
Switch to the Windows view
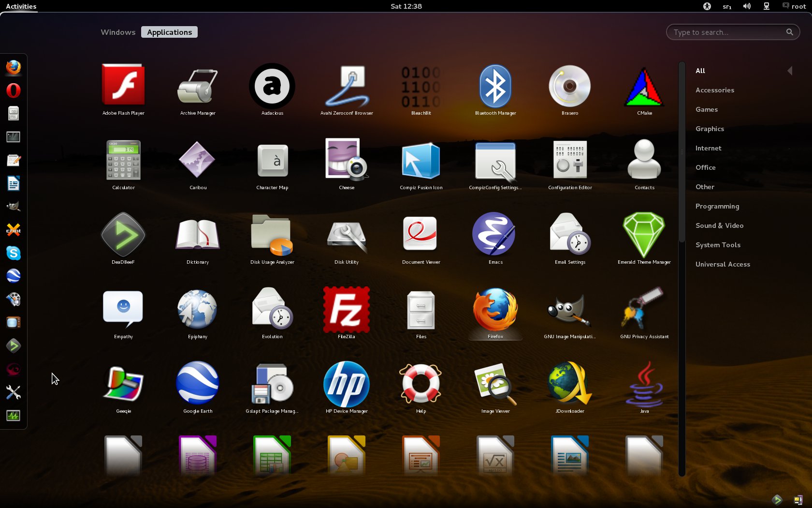[118, 32]
